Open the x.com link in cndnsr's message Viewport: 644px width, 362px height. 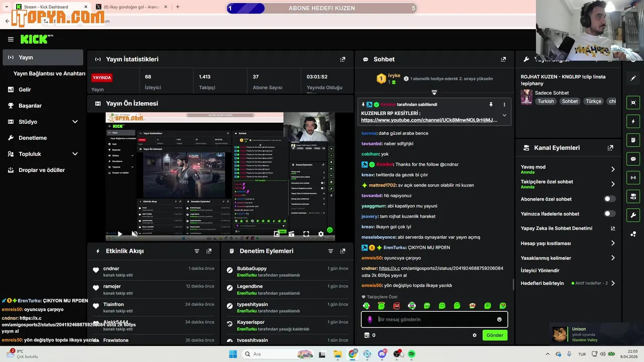(x=389, y=268)
